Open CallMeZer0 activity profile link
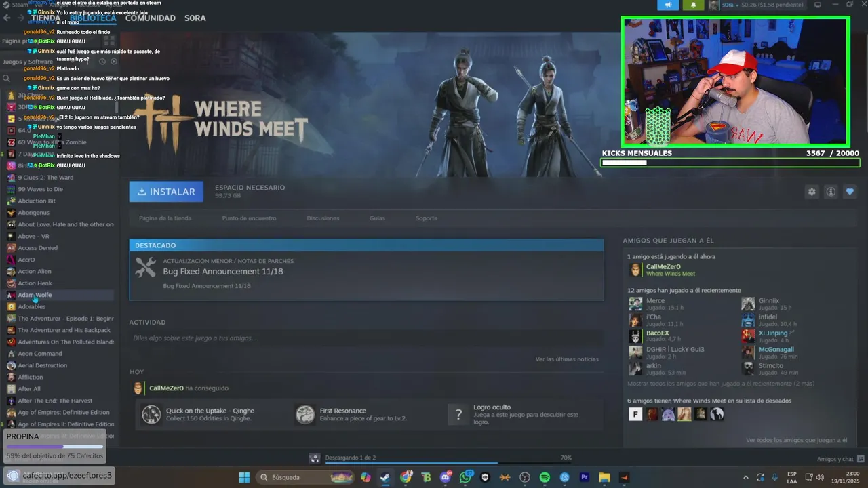868x488 pixels. click(166, 388)
